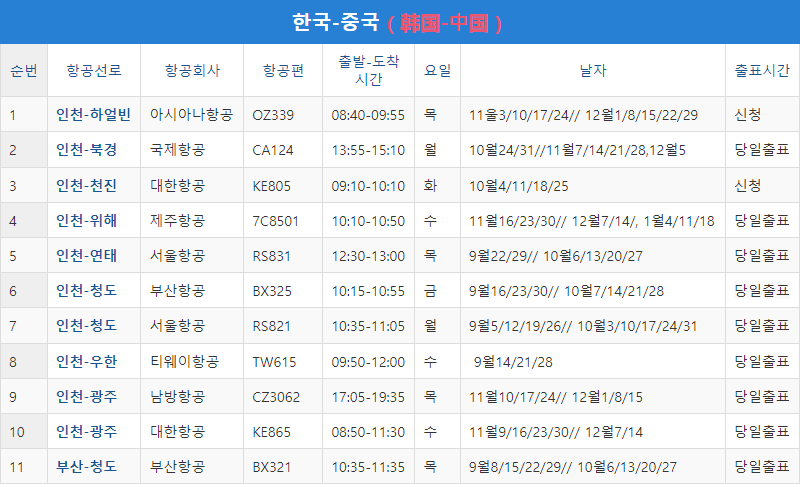
Task: Click the 당일출표 cell in the CA124 row
Action: point(761,150)
